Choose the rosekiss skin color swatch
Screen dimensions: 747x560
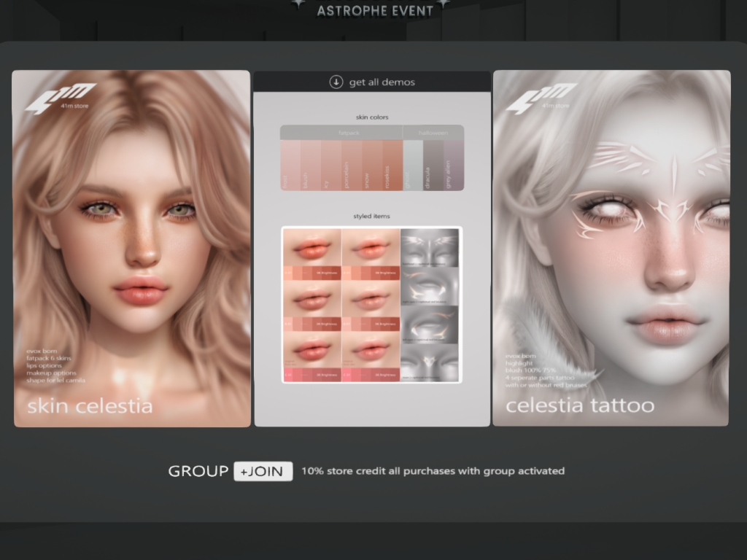(x=392, y=166)
